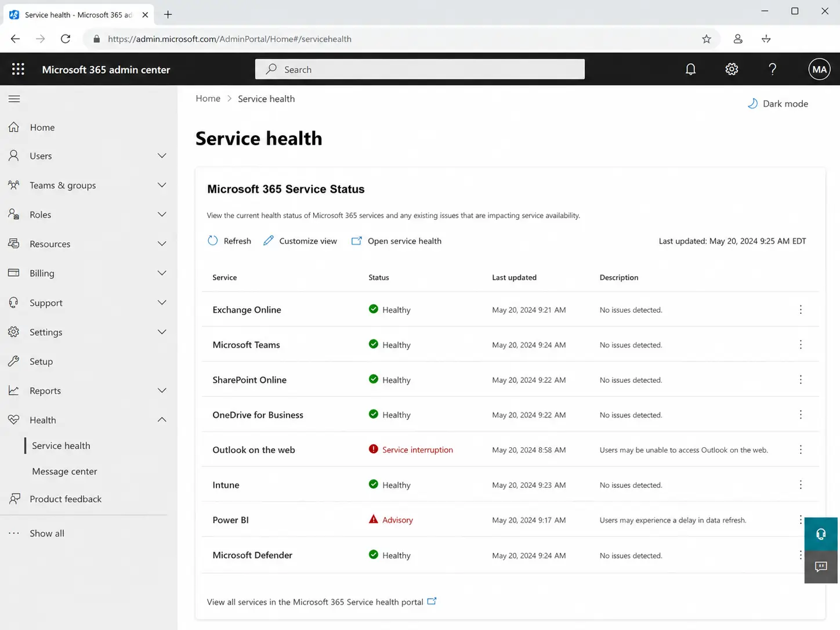Open more options for SharePoint Online
The width and height of the screenshot is (840, 630).
[801, 379]
